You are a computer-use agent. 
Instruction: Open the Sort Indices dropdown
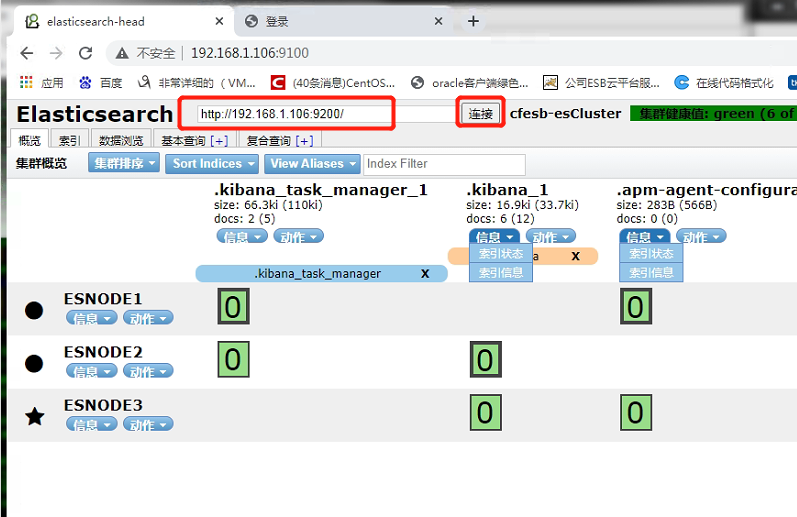tap(212, 164)
